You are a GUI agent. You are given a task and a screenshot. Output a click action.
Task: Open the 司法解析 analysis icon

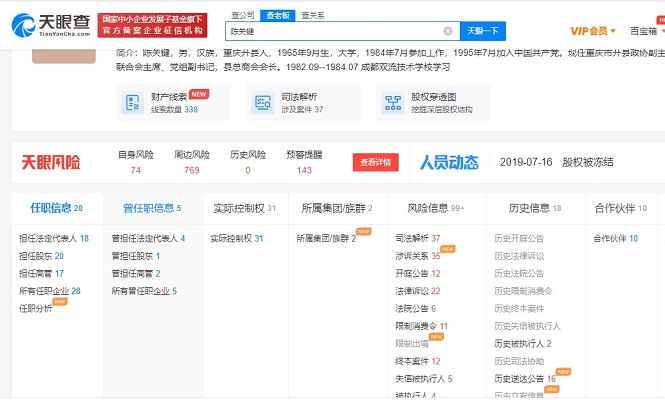coord(264,102)
